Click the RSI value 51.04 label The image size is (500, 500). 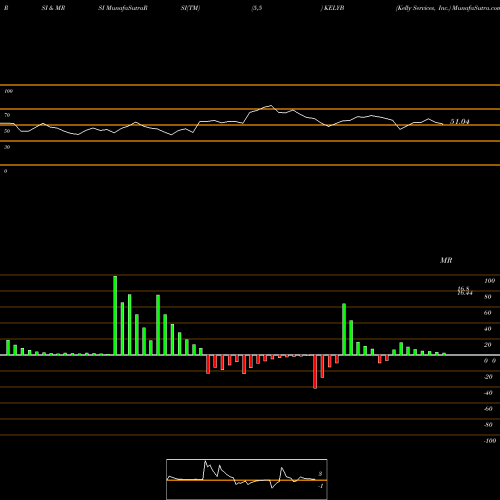coord(460,122)
